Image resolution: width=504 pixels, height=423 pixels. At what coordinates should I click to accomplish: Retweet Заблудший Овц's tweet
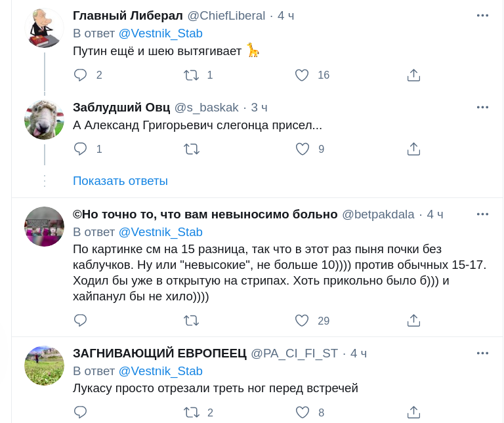coord(192,149)
